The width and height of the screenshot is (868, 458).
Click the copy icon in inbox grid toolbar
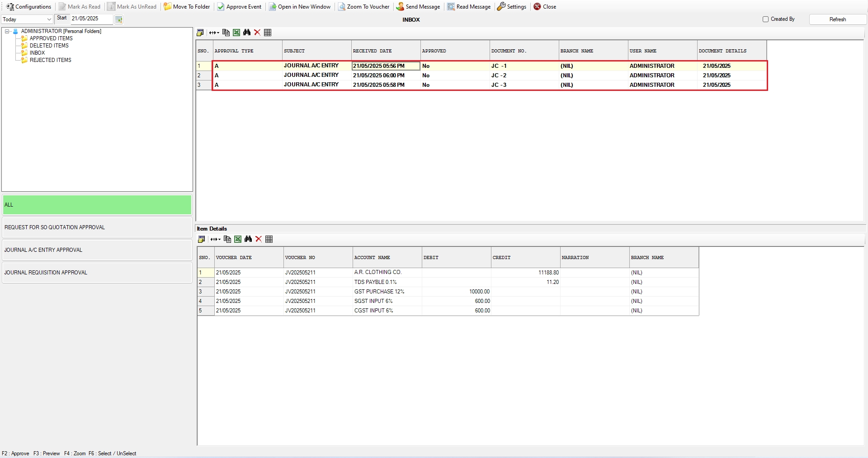point(226,33)
